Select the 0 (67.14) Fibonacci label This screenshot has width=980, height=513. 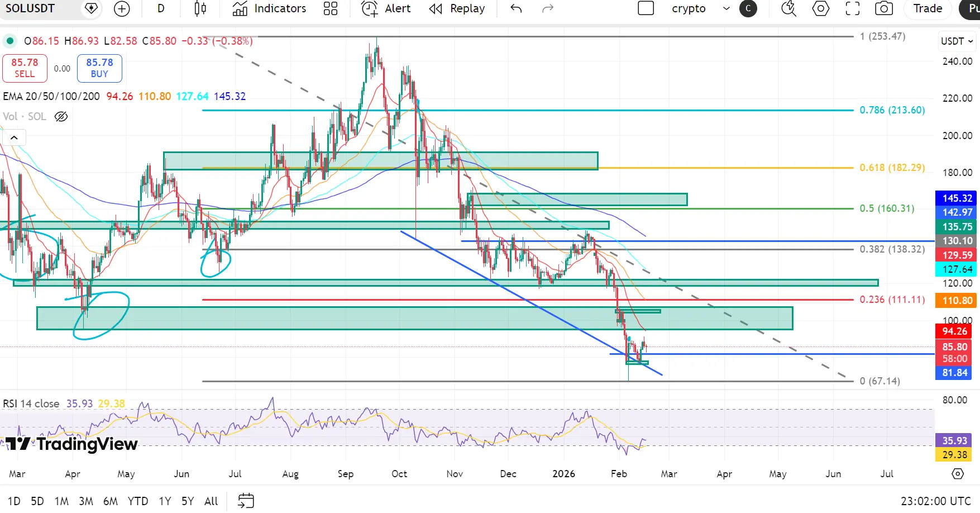tap(879, 381)
